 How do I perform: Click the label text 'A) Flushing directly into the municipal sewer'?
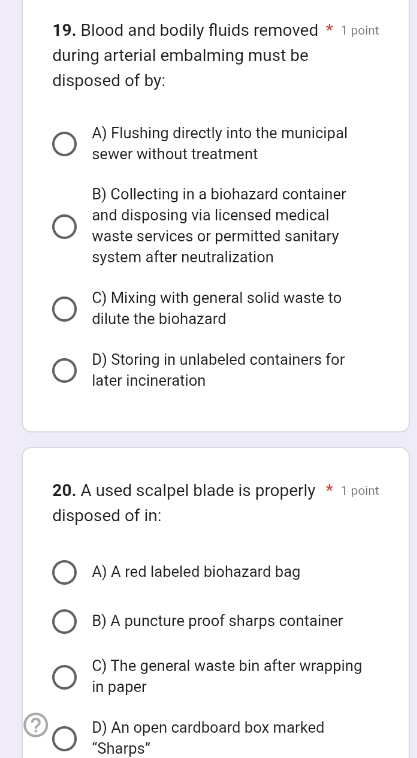(x=220, y=144)
